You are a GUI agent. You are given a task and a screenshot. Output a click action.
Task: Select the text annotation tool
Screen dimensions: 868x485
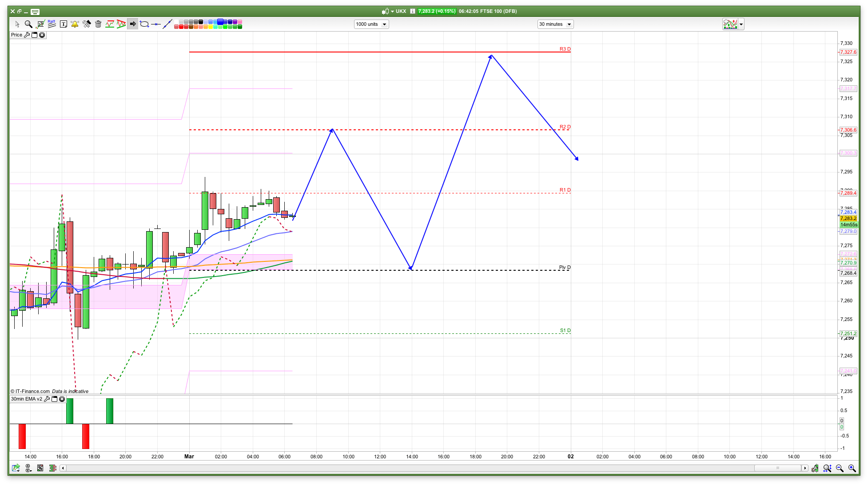(64, 24)
